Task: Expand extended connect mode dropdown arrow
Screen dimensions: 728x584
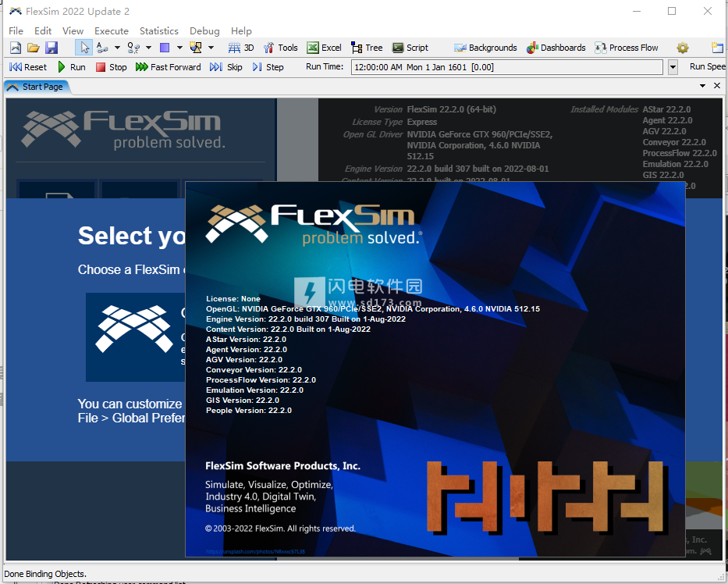Action: 148,48
